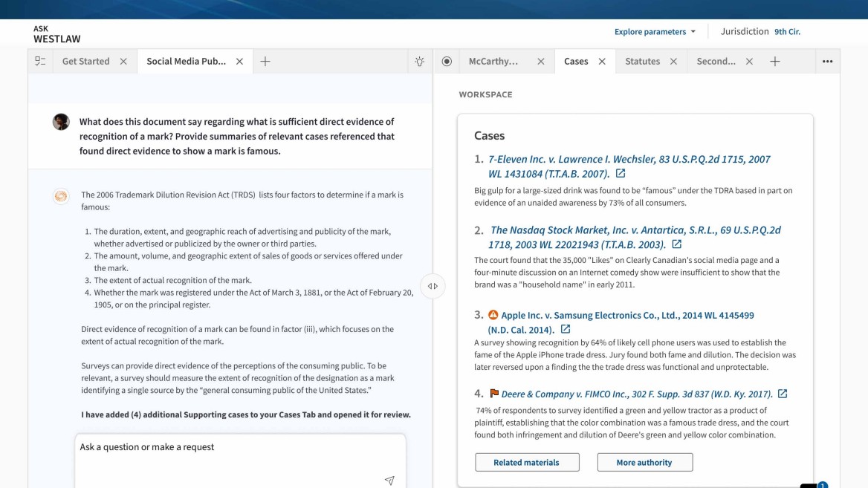Image resolution: width=868 pixels, height=488 pixels.
Task: Click the Related materials button
Action: (526, 462)
